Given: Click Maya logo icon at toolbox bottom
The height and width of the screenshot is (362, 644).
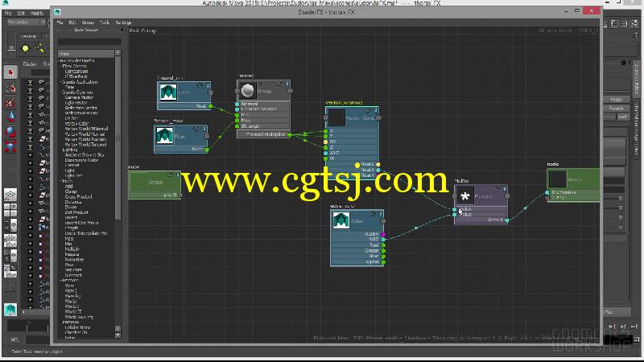Looking at the screenshot, I should 10,309.
